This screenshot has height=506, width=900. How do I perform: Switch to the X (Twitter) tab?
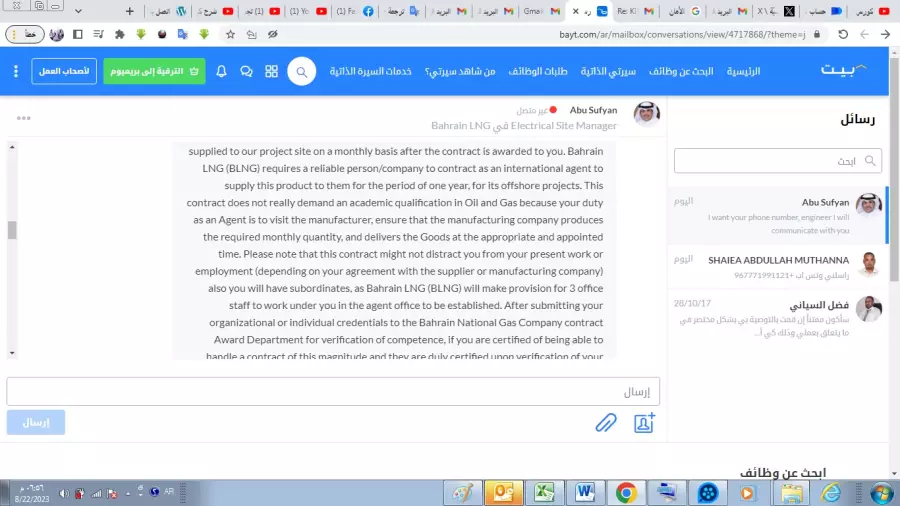(x=775, y=11)
